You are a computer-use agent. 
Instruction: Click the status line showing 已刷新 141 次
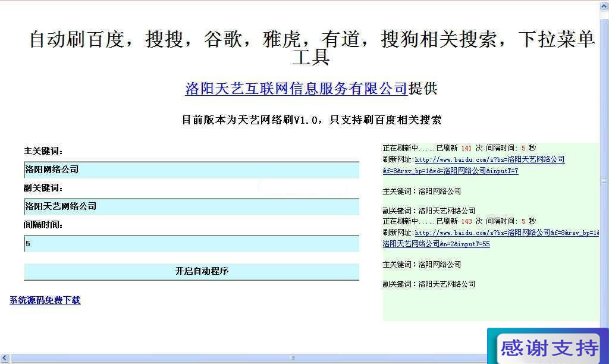point(459,148)
